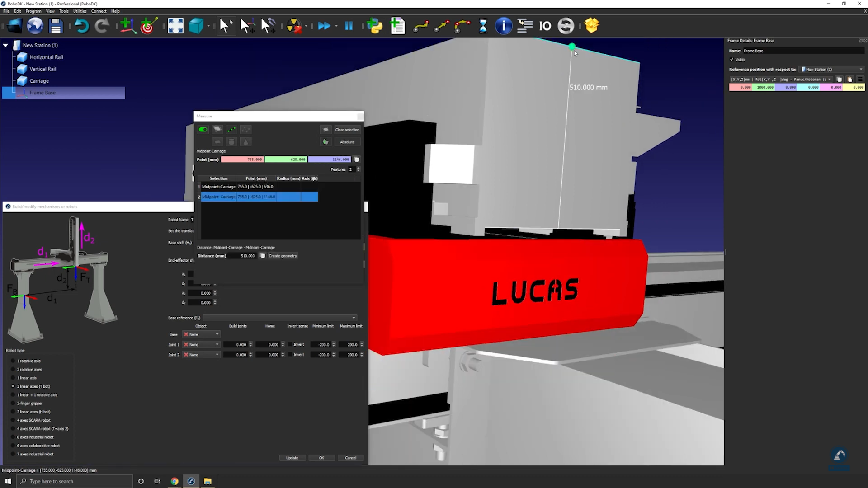Click the Pause simulation icon
This screenshot has width=868, height=488.
349,26
